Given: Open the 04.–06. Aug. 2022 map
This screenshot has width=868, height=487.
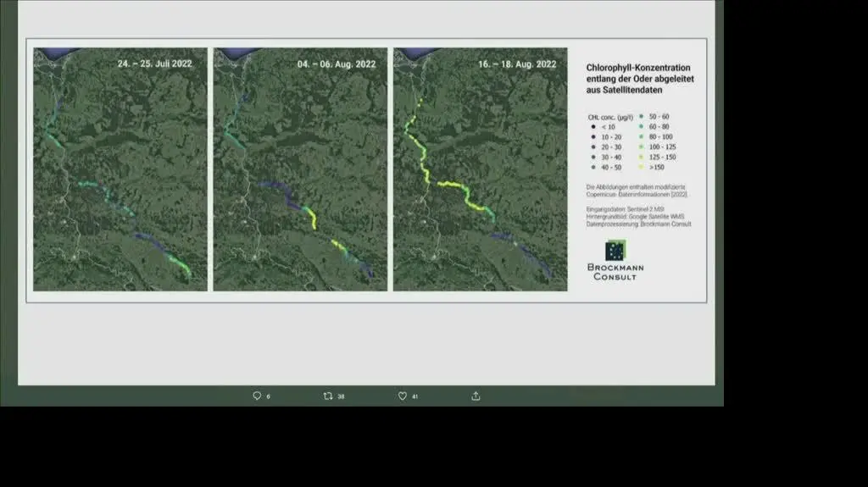Looking at the screenshot, I should [300, 169].
